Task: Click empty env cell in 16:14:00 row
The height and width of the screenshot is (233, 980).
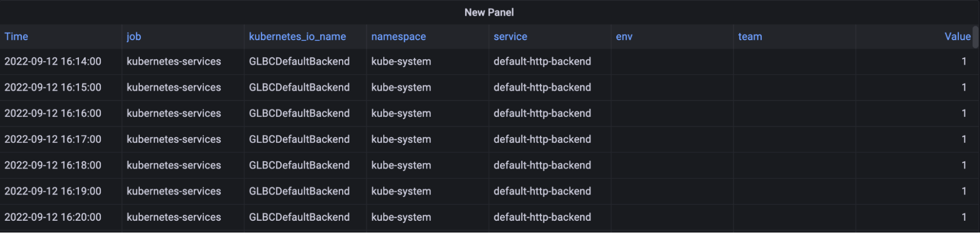Action: 672,61
